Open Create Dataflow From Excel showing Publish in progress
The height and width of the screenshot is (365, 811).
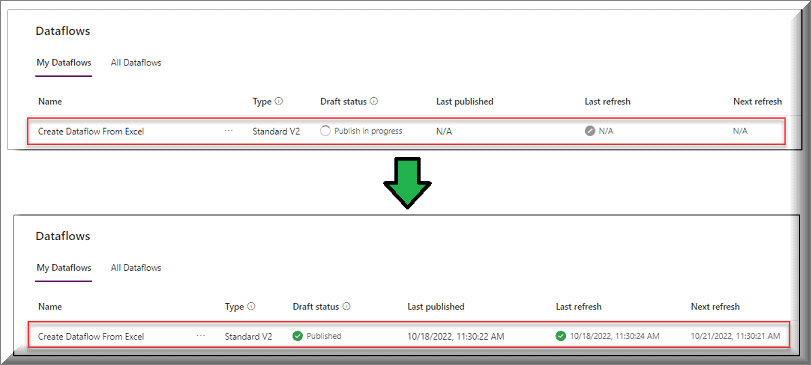(x=91, y=131)
